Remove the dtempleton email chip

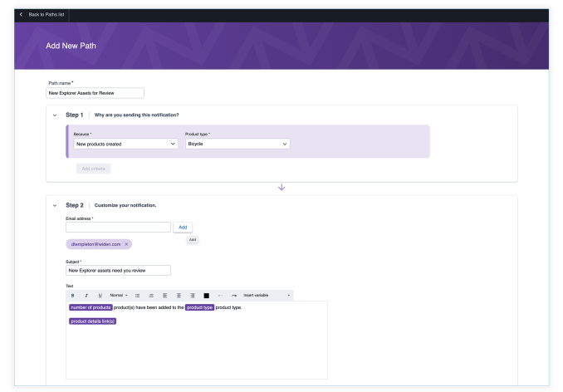point(126,244)
